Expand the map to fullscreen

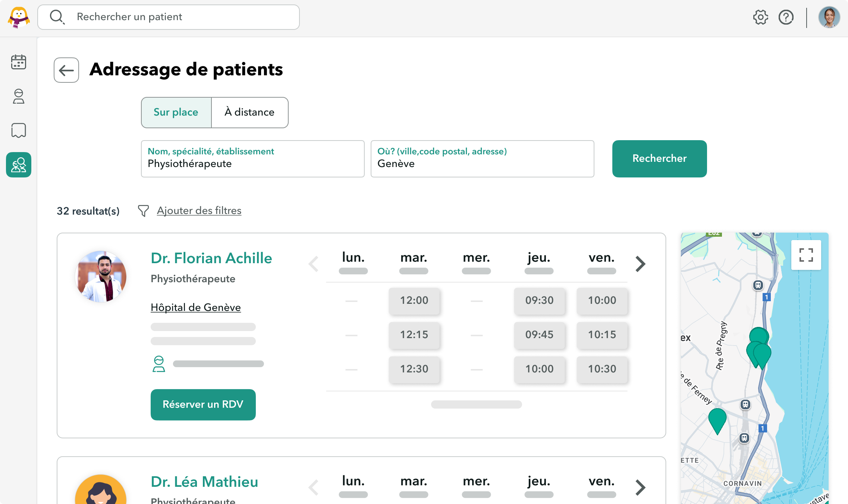pyautogui.click(x=806, y=255)
